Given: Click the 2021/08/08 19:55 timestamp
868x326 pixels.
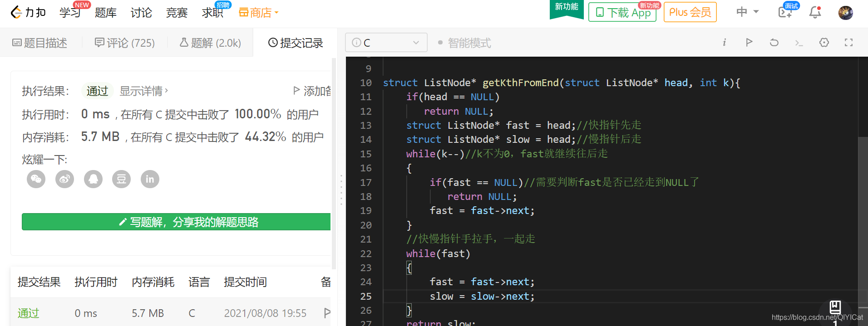Looking at the screenshot, I should [265, 313].
